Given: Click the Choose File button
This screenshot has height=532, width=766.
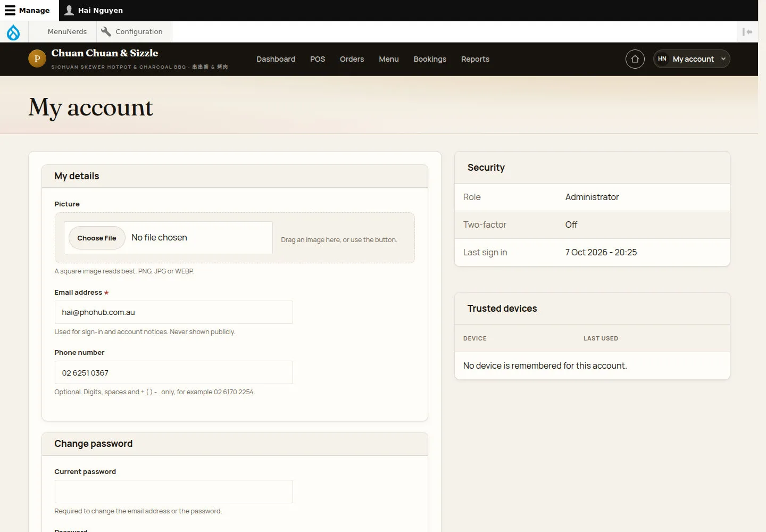Looking at the screenshot, I should (97, 238).
